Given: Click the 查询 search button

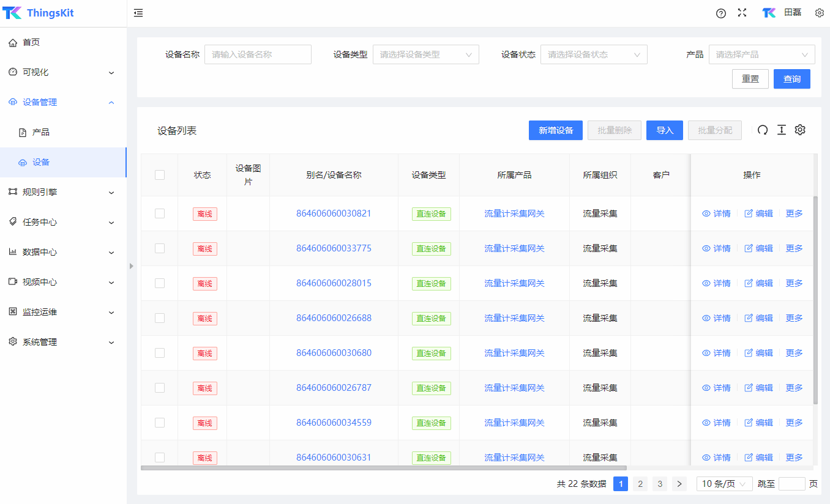Looking at the screenshot, I should point(791,79).
